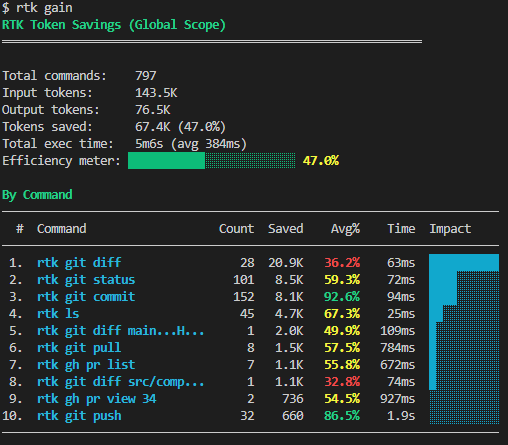Click the 'Saved' column header

pos(286,229)
